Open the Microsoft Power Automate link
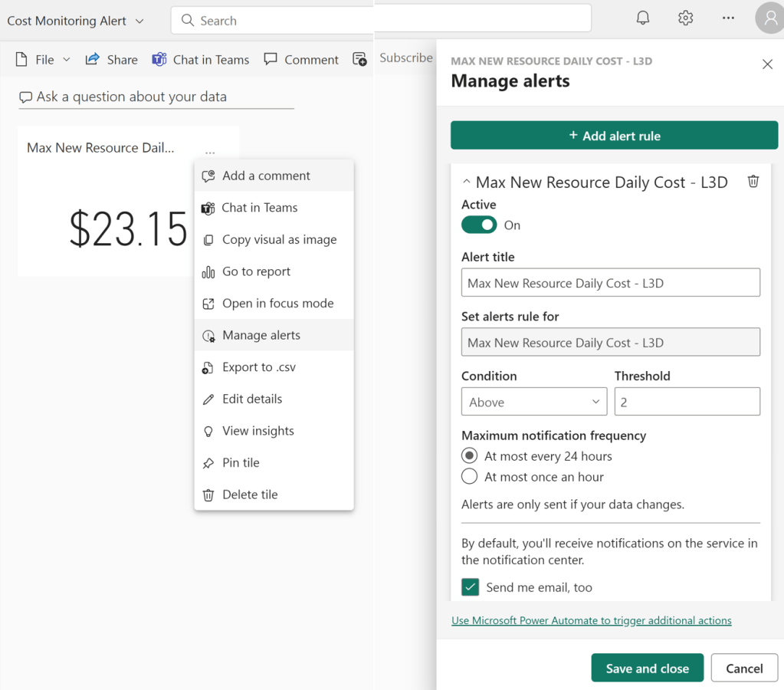 point(591,620)
